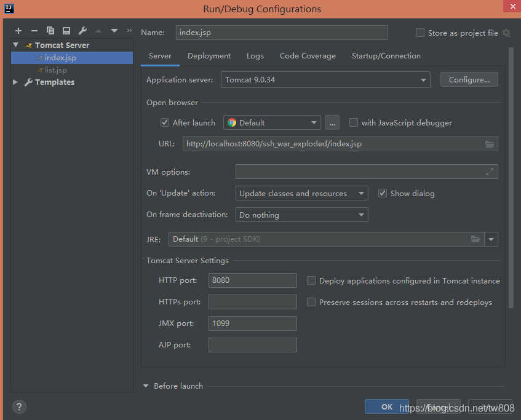Switch to the Deployment tab
Image resolution: width=521 pixels, height=420 pixels.
click(209, 56)
